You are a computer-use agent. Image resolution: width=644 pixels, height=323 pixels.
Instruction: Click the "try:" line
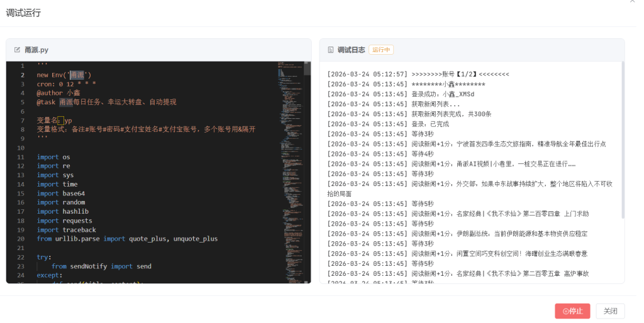pyautogui.click(x=44, y=257)
